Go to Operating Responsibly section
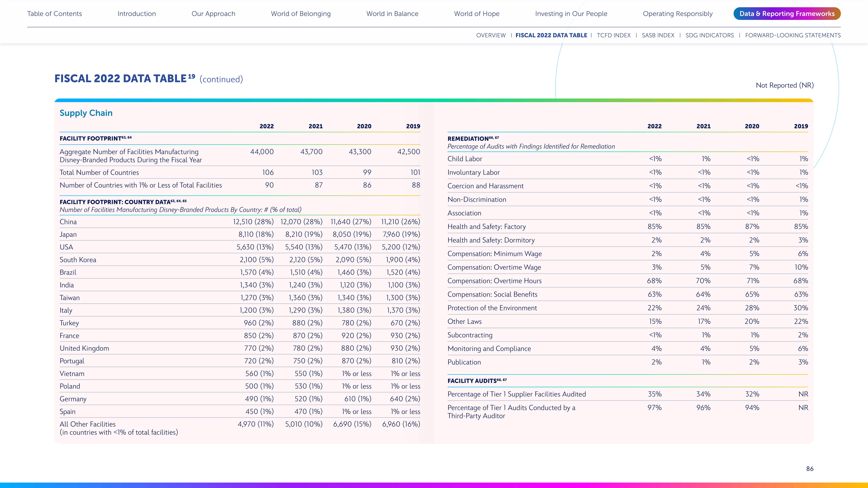868x488 pixels. click(678, 14)
